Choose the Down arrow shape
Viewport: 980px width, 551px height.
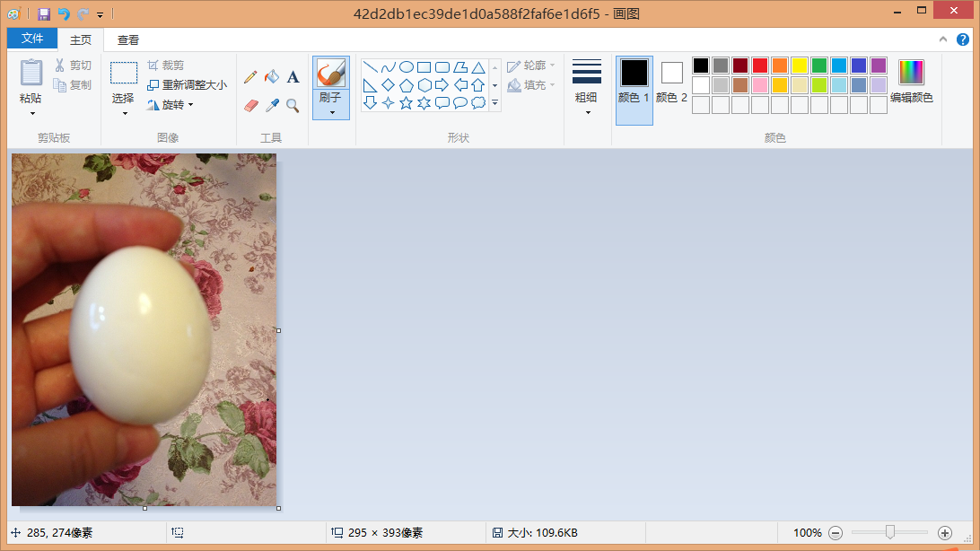370,103
